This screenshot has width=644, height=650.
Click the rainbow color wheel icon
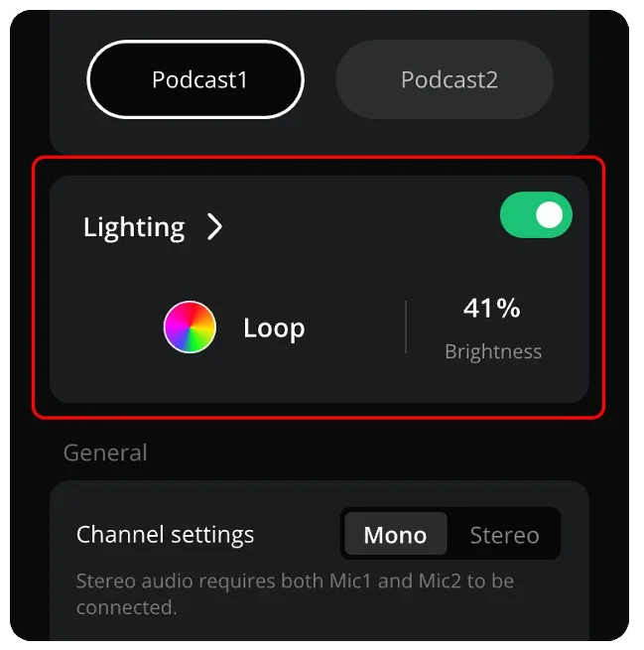point(190,327)
